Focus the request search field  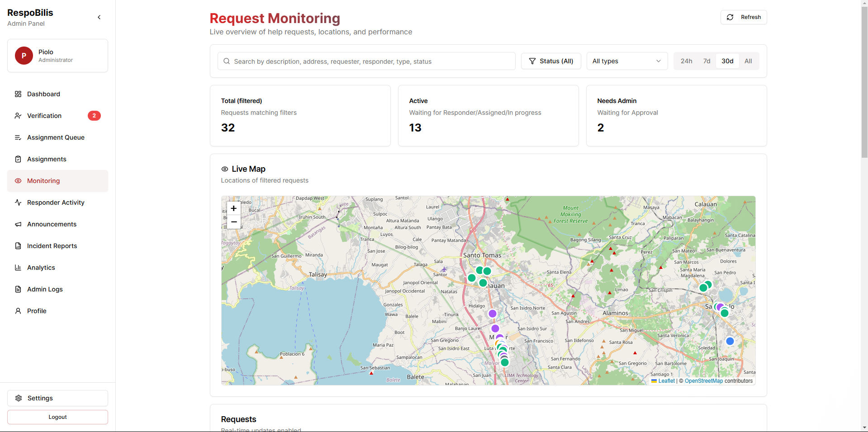(366, 61)
